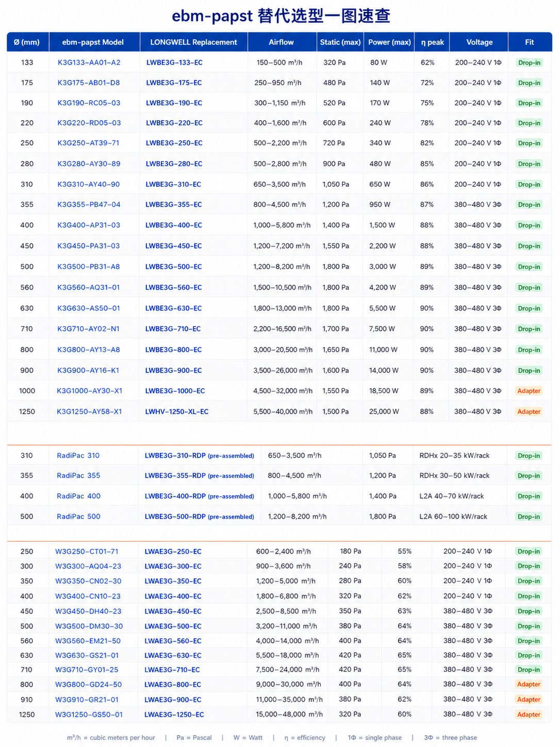Click the Voltage column header
The image size is (560, 747).
[x=480, y=42]
